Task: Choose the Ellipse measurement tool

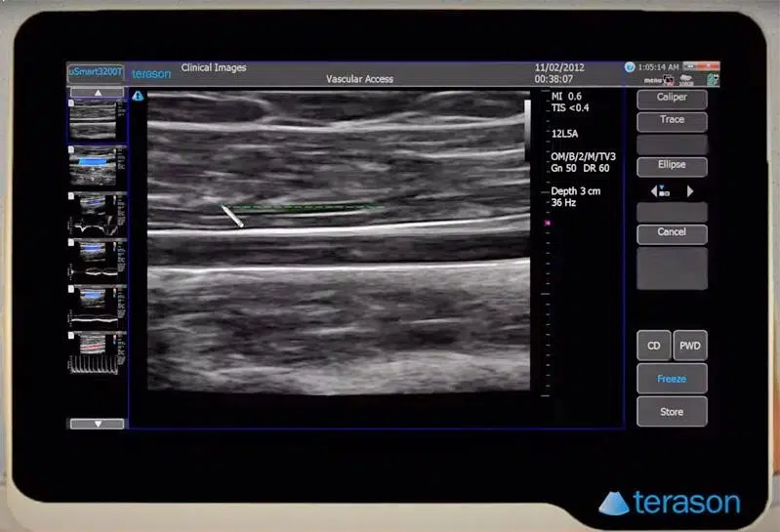Action: 672,165
